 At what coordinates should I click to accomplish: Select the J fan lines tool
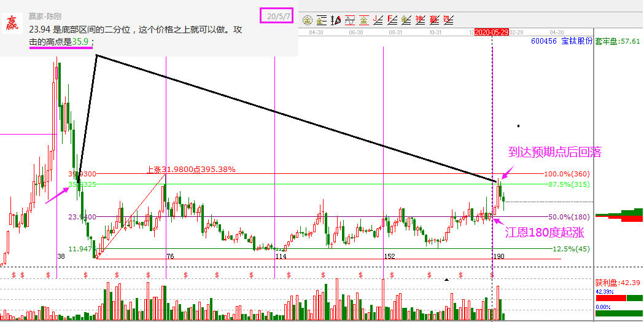click(x=378, y=20)
